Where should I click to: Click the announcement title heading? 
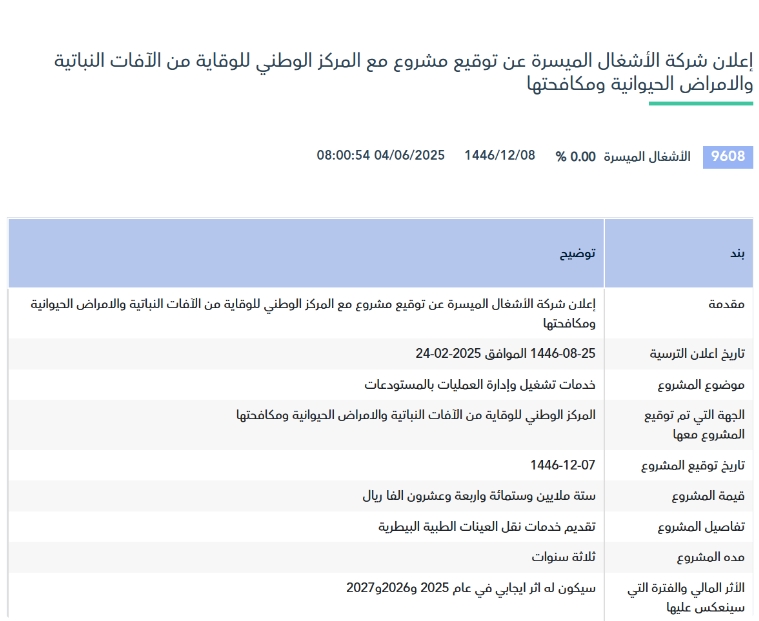403,71
